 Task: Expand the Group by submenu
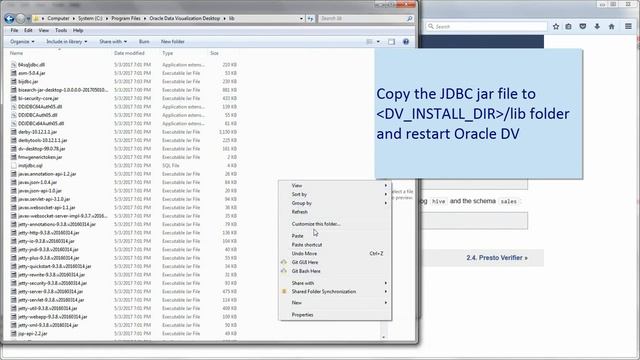click(334, 203)
